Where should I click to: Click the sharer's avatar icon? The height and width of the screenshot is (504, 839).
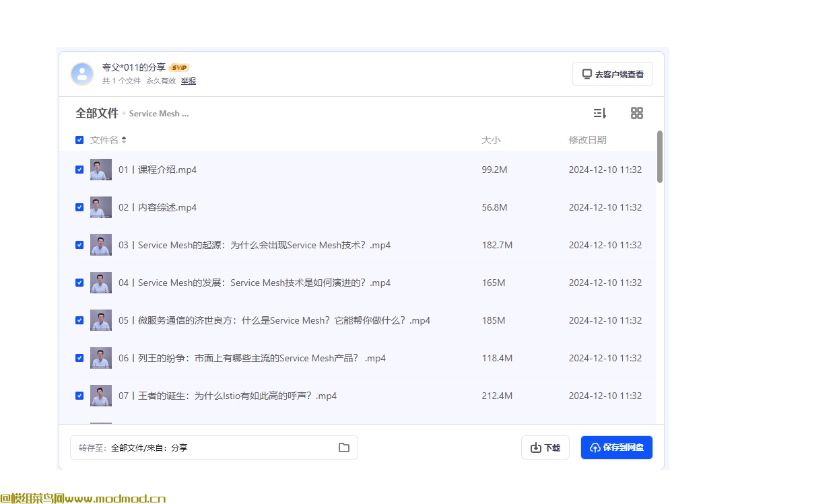(x=82, y=74)
